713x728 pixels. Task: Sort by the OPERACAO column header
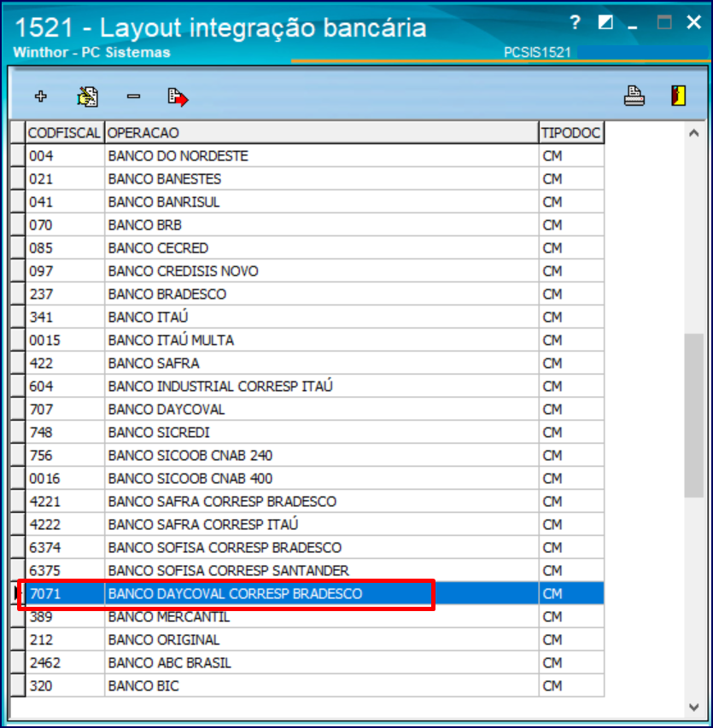tap(321, 133)
